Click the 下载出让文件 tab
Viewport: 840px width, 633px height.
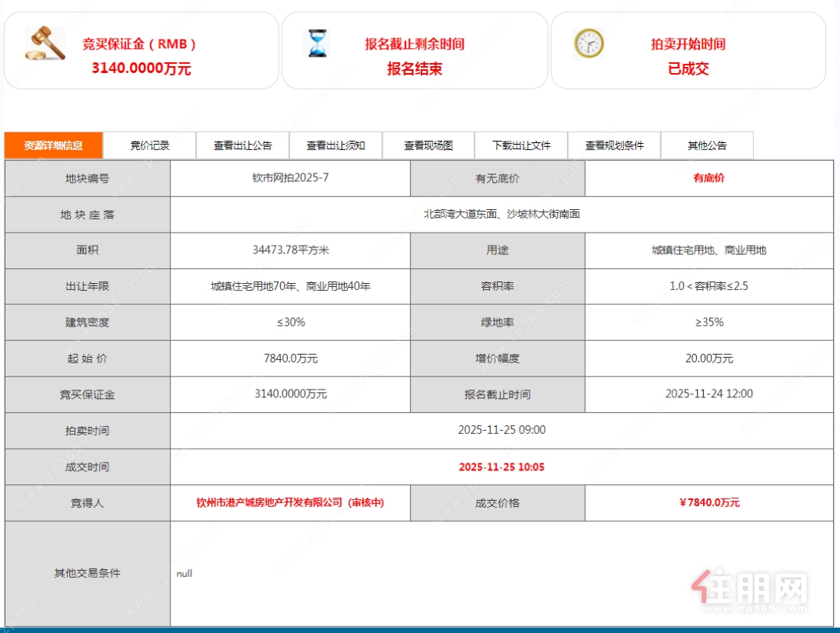point(521,145)
